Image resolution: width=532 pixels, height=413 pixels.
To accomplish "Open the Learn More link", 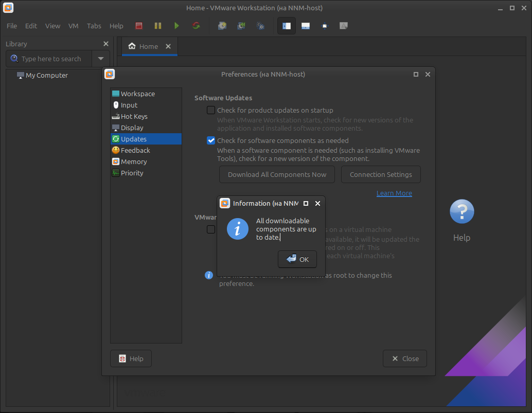I will pyautogui.click(x=394, y=193).
